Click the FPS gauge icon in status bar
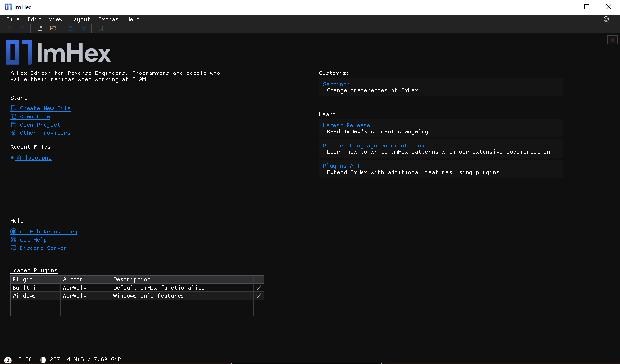Image resolution: width=620 pixels, height=364 pixels. (x=8, y=359)
